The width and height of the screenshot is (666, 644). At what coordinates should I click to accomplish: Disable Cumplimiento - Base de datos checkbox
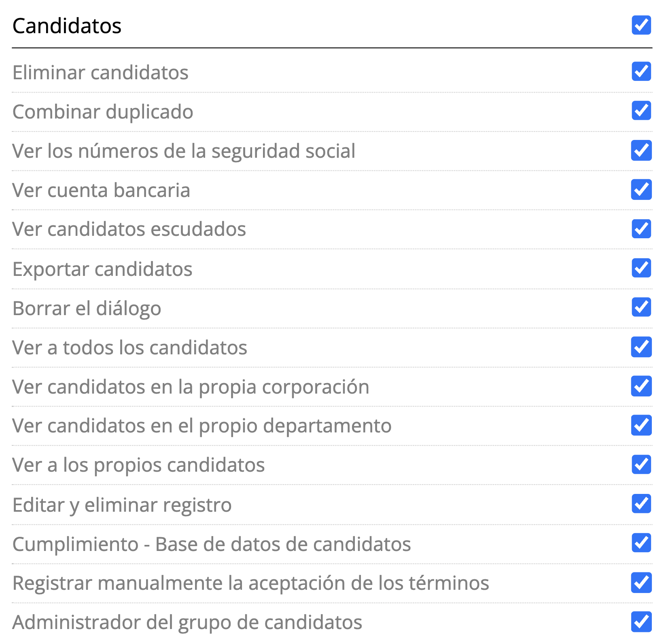point(641,543)
